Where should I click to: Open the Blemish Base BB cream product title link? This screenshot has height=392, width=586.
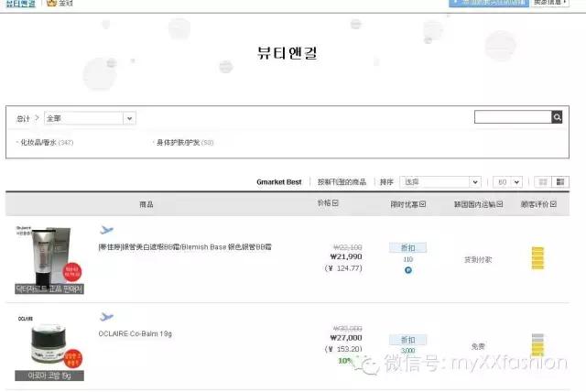(x=185, y=247)
